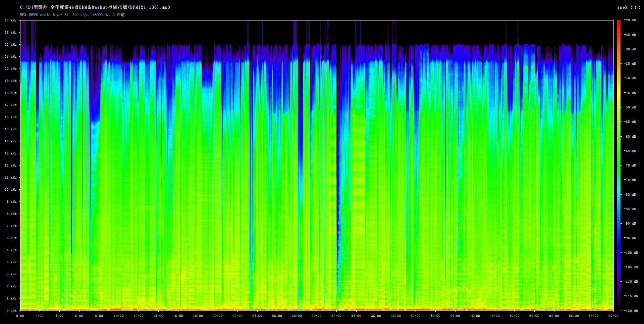Select the -70 dB scale label
Image resolution: width=644 pixels, height=324 pixels.
click(630, 166)
